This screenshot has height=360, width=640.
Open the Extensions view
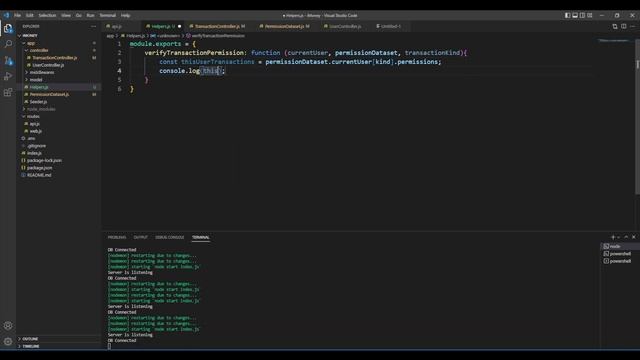coord(8,92)
